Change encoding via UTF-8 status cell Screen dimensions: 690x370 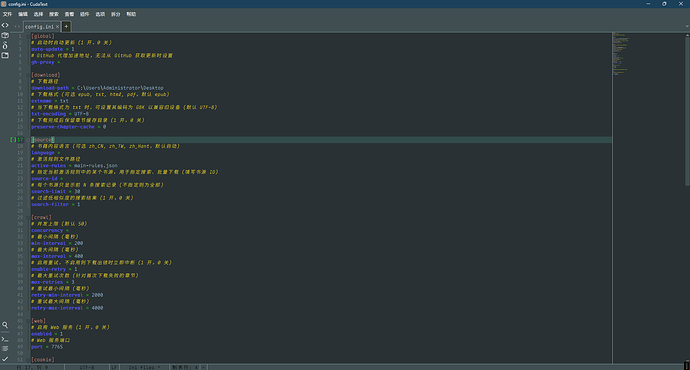(x=87, y=367)
